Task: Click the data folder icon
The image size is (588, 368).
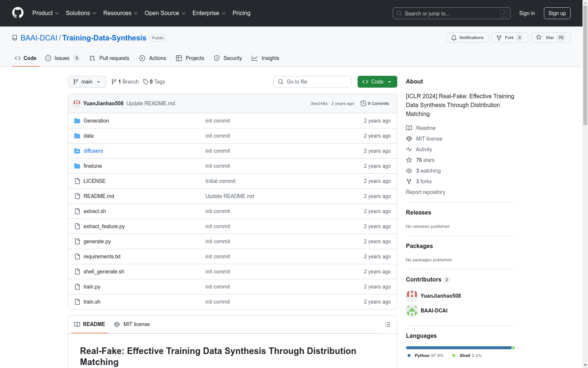Action: (x=77, y=136)
